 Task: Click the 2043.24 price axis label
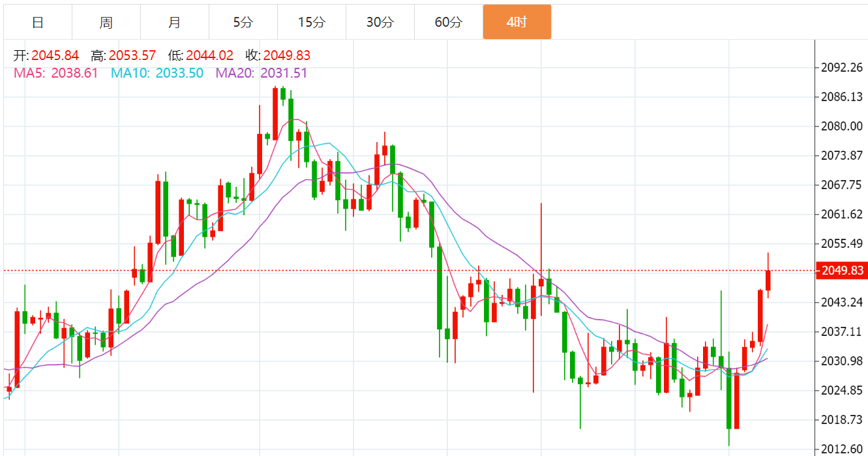pyautogui.click(x=843, y=302)
